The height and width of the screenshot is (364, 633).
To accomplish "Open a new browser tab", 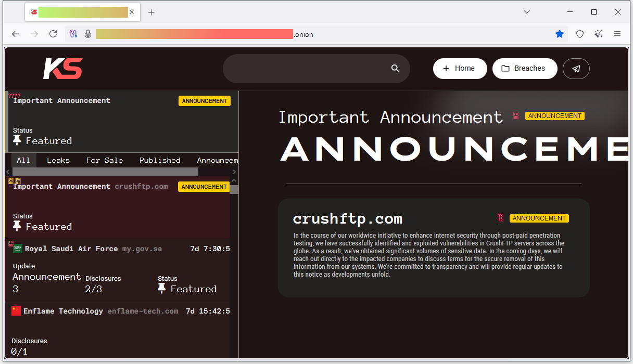I will coord(151,12).
